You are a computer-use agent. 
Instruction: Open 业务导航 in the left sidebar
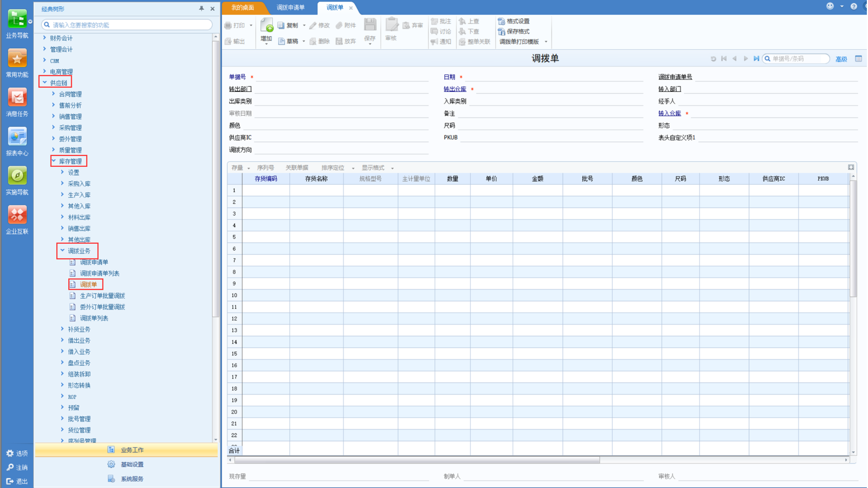pyautogui.click(x=17, y=24)
